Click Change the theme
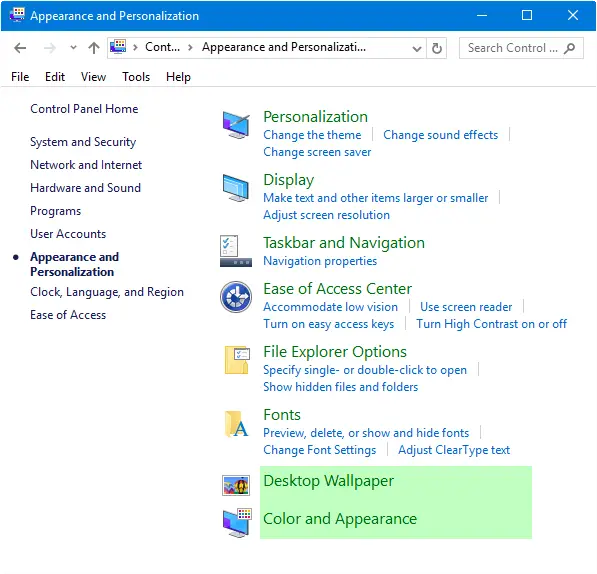597x574 pixels. pos(312,135)
